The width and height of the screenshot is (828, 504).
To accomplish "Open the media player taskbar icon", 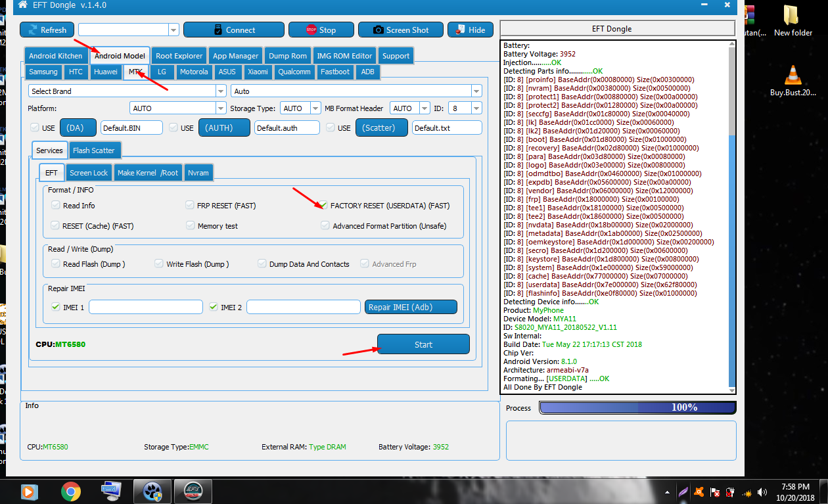I will pyautogui.click(x=28, y=491).
